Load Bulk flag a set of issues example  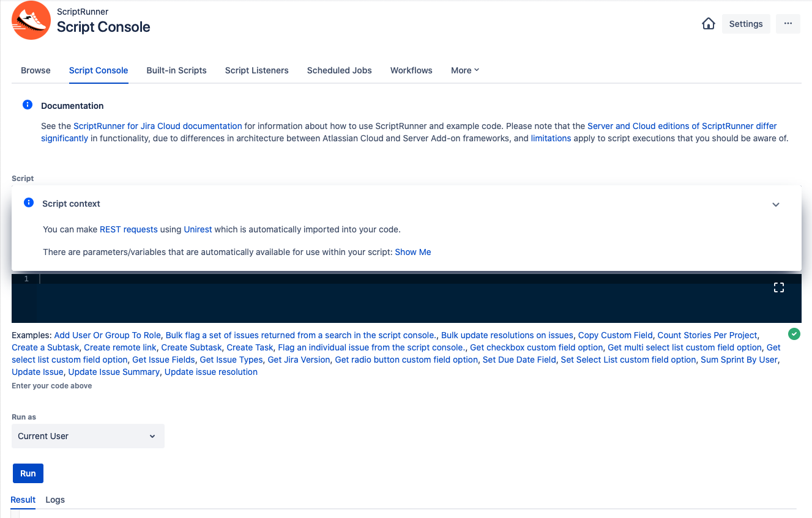coord(301,335)
